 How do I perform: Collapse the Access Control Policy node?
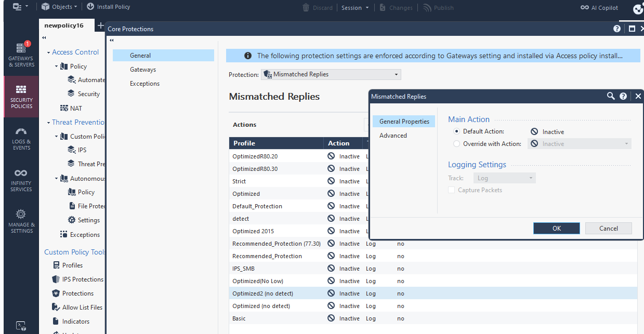click(x=56, y=66)
